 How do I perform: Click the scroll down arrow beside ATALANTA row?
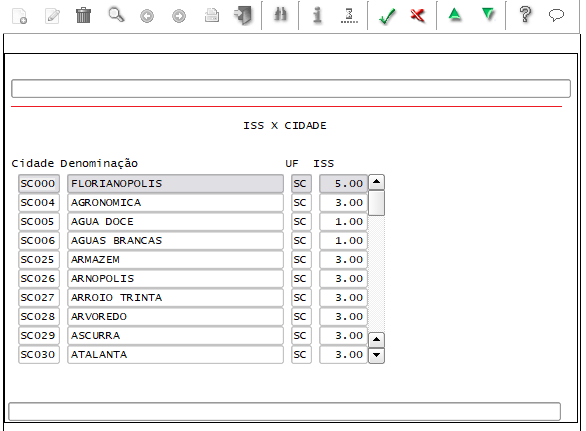pyautogui.click(x=376, y=355)
